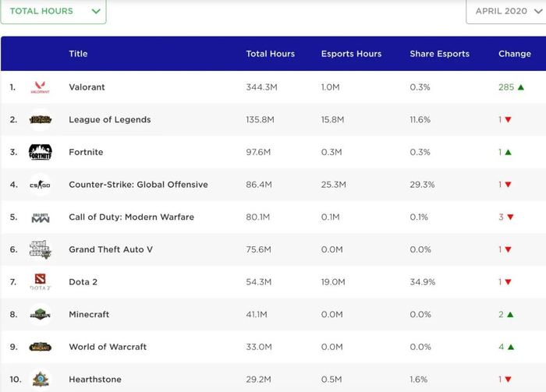This screenshot has height=392, width=546.
Task: Expand the April 2020 date dropdown
Action: (508, 12)
